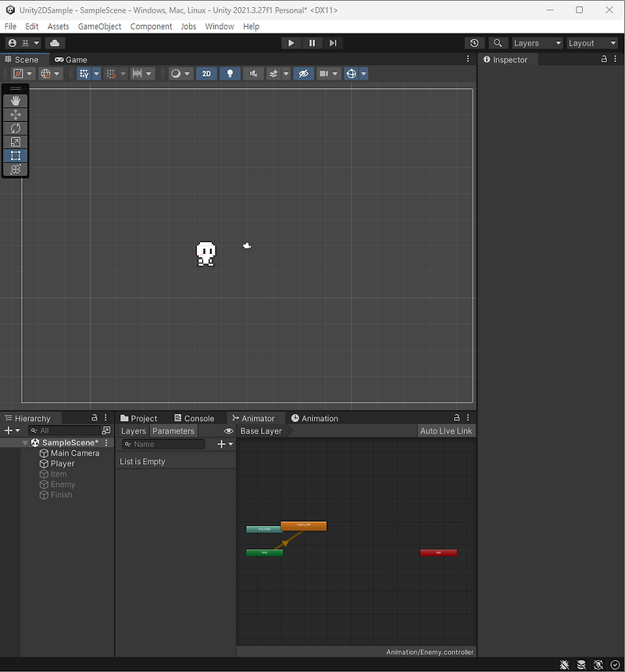Select the Rotate tool
Image resolution: width=625 pixels, height=672 pixels.
(x=16, y=127)
